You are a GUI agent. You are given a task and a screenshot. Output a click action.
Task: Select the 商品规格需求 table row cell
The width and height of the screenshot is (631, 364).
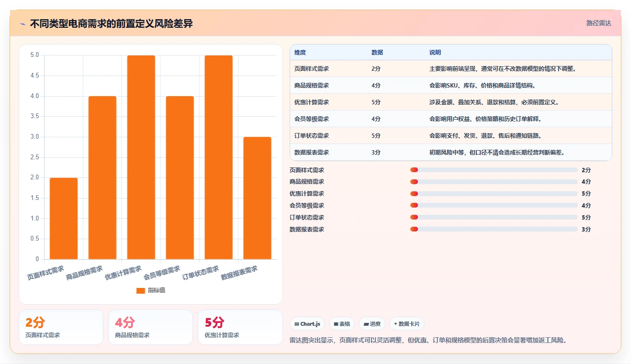pos(312,86)
